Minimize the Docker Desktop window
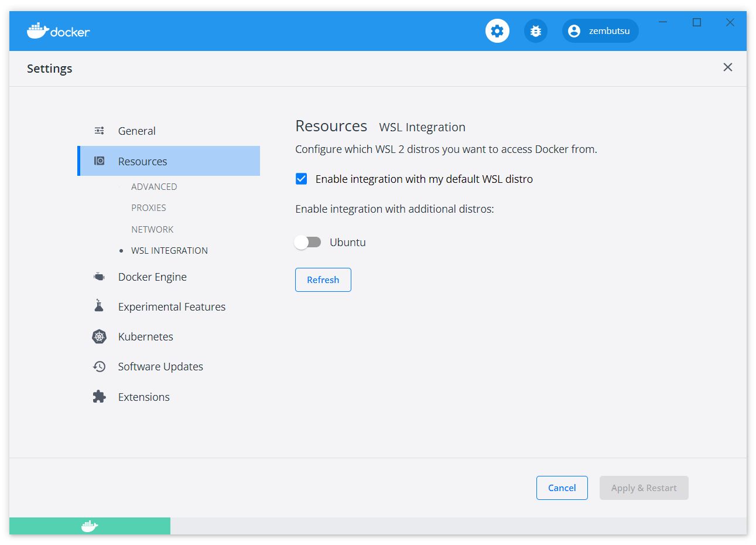 point(663,22)
